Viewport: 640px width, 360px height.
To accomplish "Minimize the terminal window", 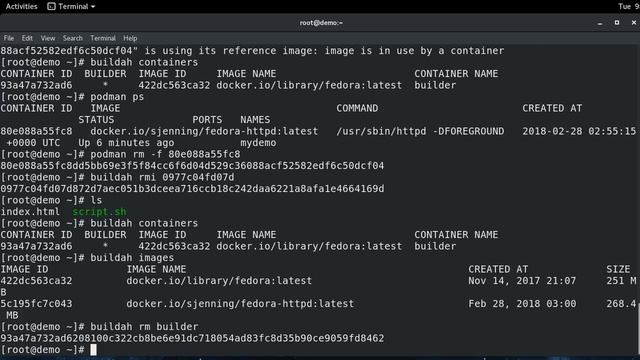I will pos(600,23).
